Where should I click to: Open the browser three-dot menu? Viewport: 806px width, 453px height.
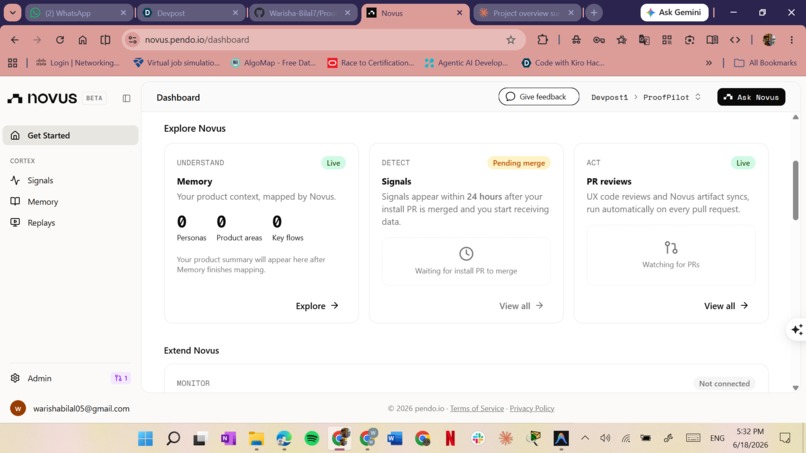pos(792,40)
